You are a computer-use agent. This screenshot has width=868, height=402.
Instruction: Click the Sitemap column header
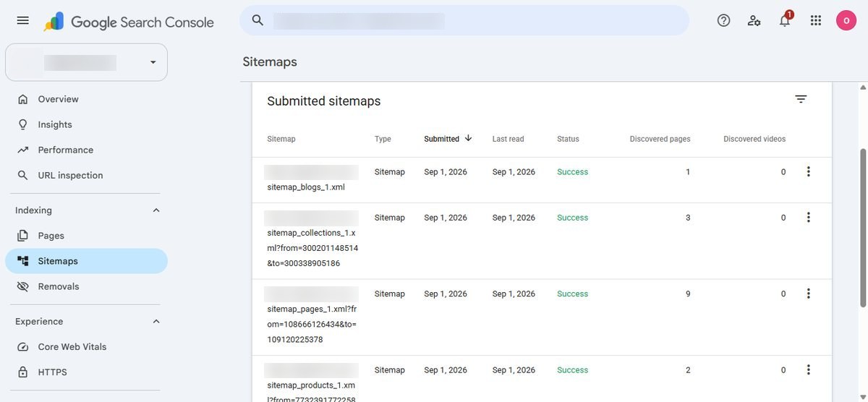[x=281, y=139]
